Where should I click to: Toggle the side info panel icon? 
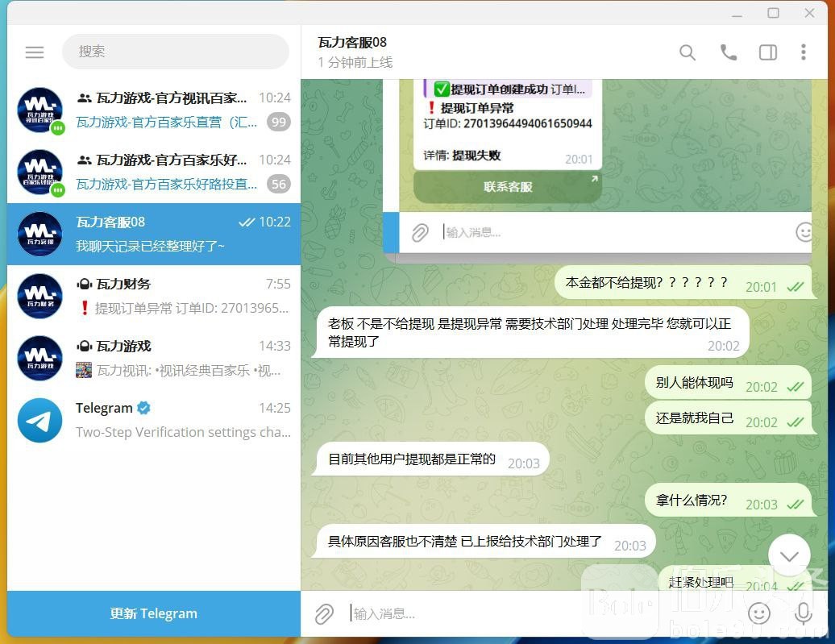(x=767, y=52)
